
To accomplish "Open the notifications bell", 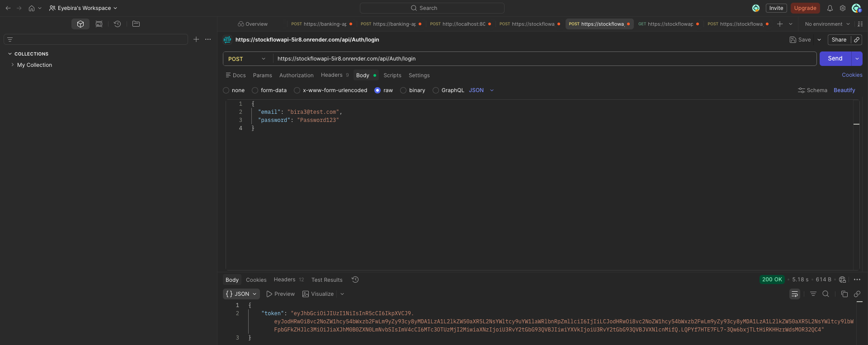I will (x=830, y=8).
